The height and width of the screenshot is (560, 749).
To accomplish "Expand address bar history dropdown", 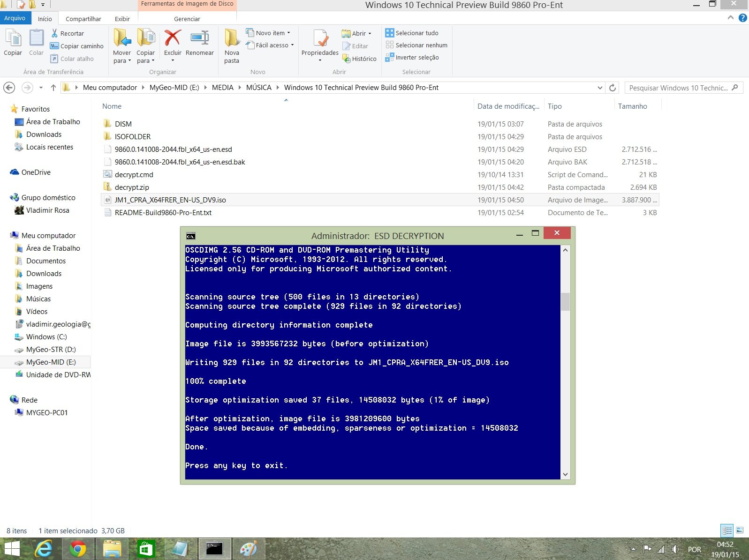I will (600, 88).
